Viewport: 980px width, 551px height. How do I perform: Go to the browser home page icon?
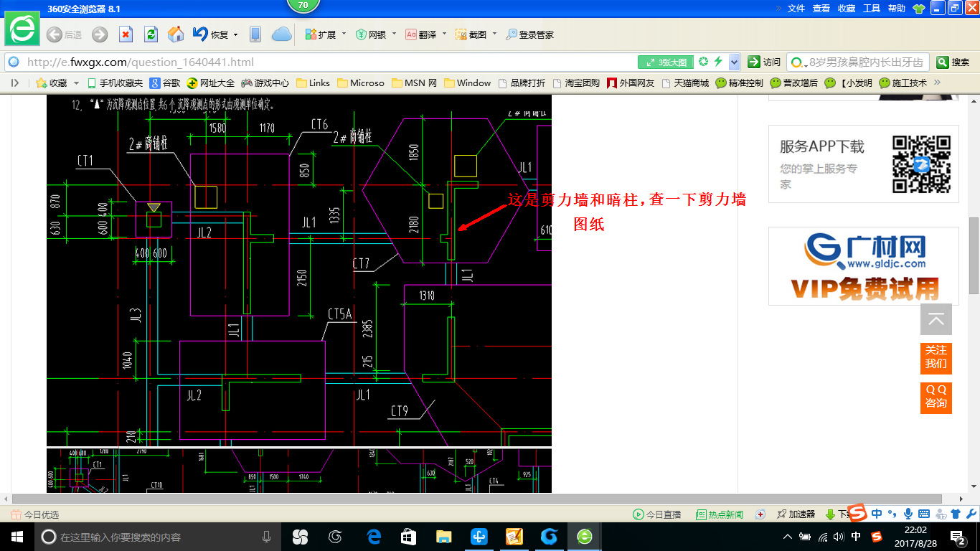click(176, 34)
